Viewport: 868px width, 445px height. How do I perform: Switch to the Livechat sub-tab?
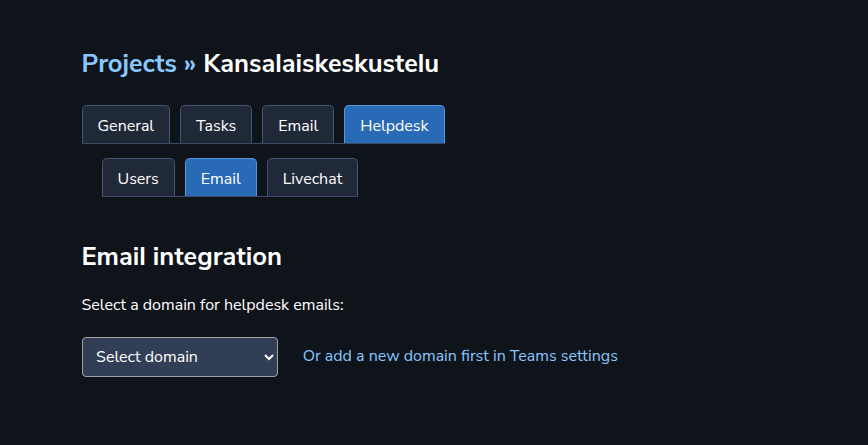312,178
